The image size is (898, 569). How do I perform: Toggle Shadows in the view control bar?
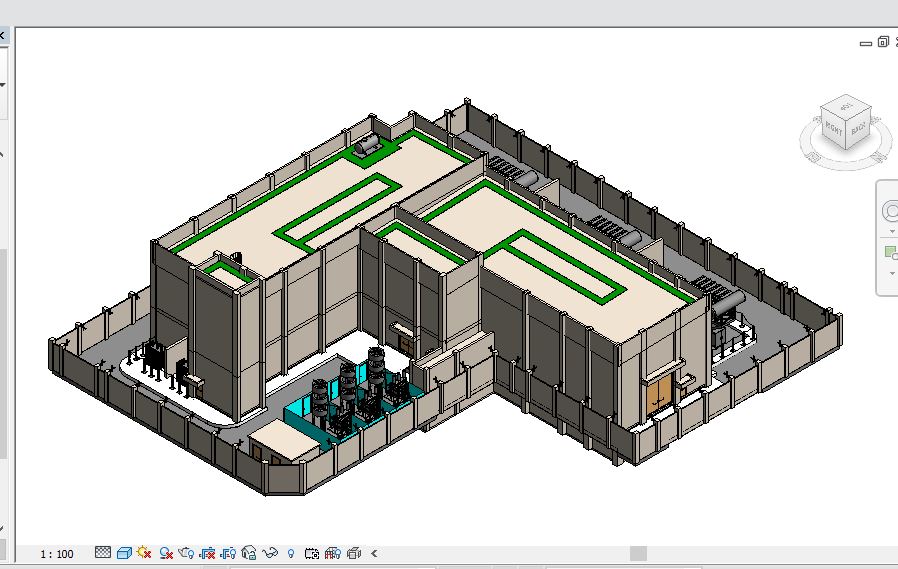(x=166, y=553)
